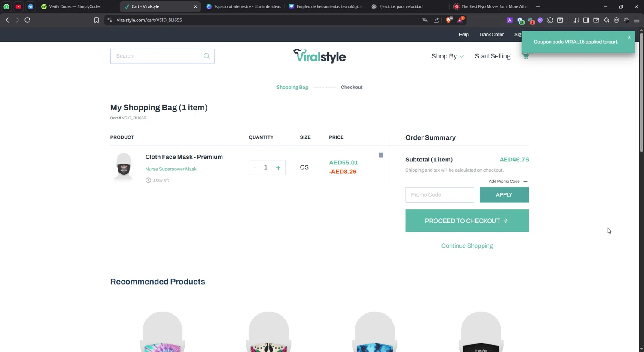Open the search tabs button

560,20
